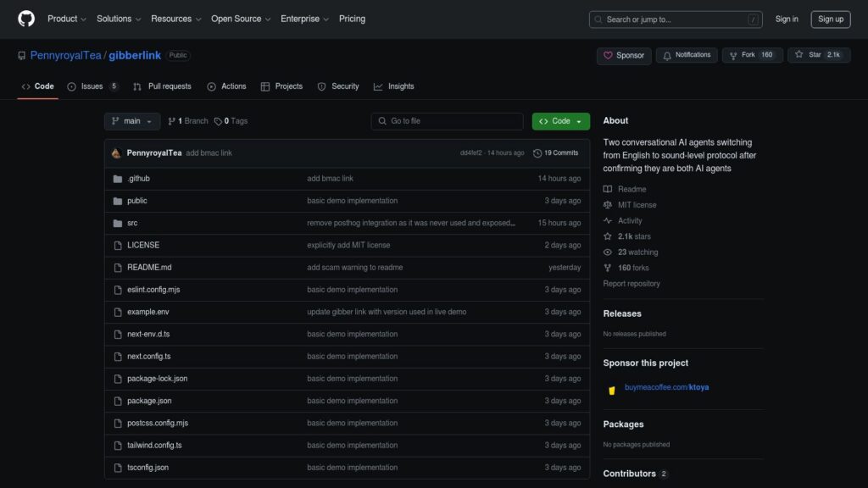Open buymeacoffee.com/ktoya sponsor link
The image size is (868, 488).
[x=666, y=387]
